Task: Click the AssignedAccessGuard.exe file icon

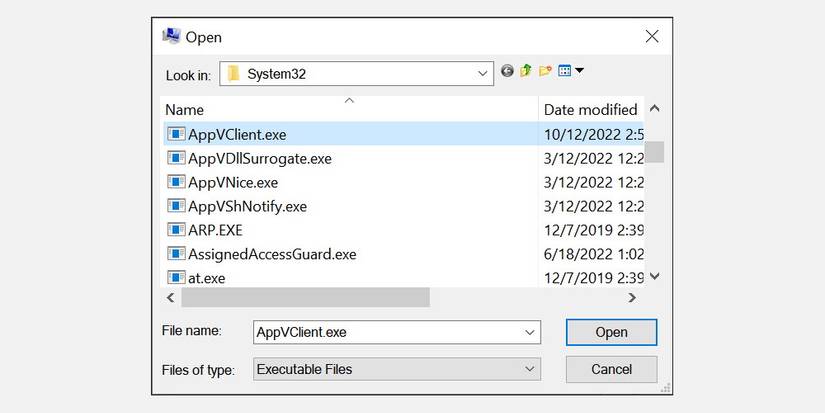Action: pos(176,254)
